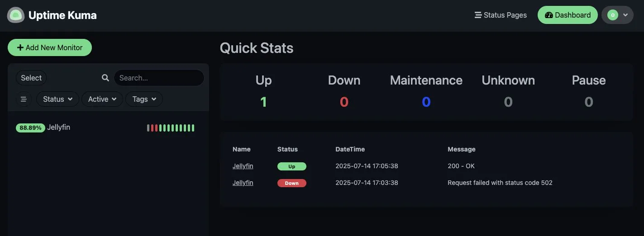
Task: Expand the Tags filter dropdown
Action: pyautogui.click(x=144, y=99)
